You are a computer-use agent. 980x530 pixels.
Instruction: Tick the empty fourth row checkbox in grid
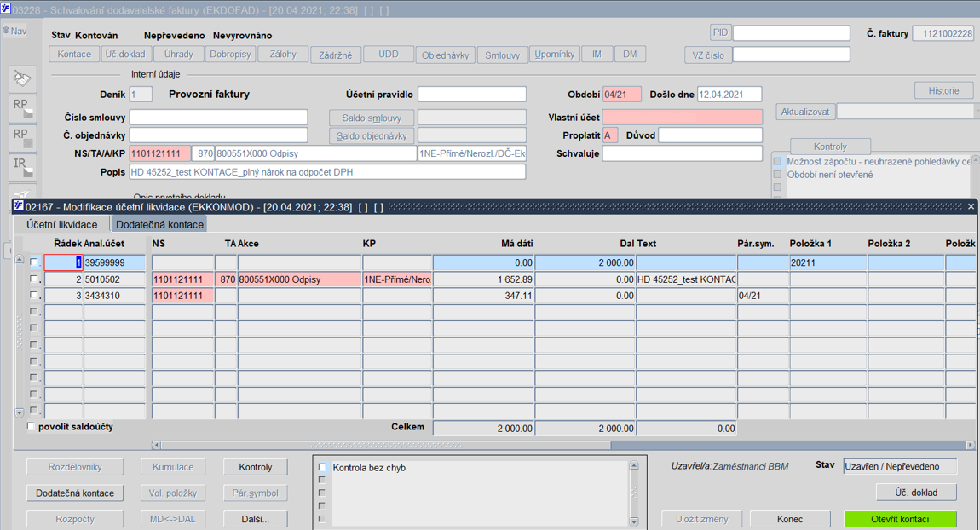[34, 312]
